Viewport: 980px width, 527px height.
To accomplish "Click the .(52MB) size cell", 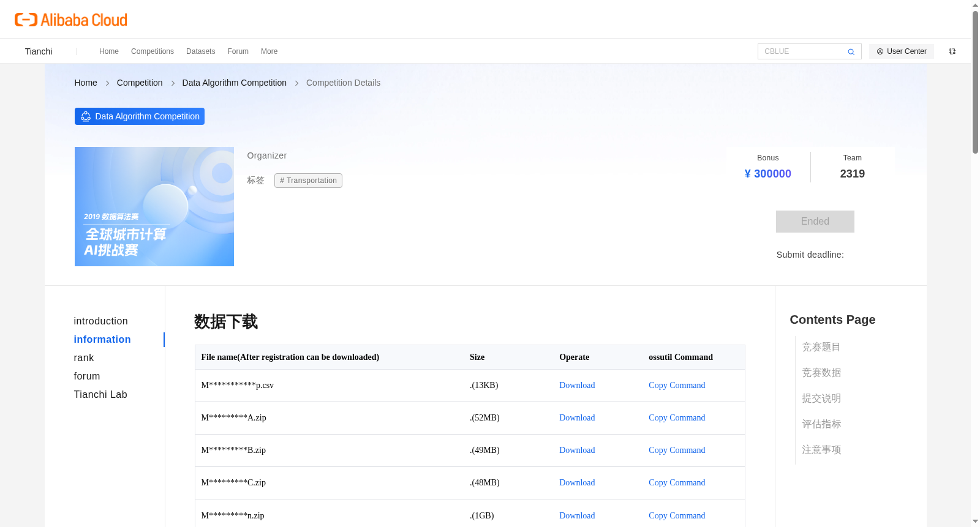I will 484,418.
